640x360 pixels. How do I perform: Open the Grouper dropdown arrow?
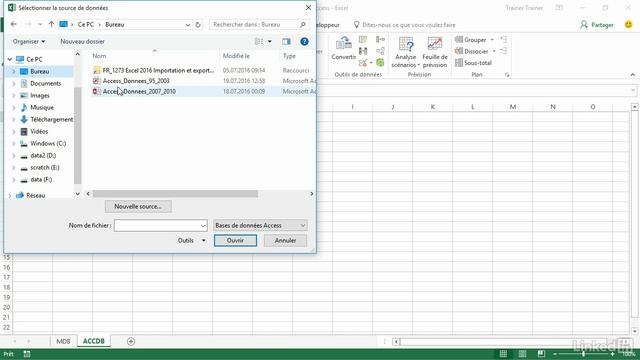click(492, 40)
